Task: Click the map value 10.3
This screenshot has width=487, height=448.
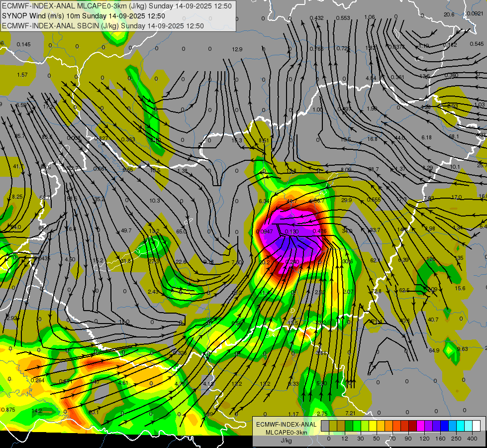Action: coord(155,201)
